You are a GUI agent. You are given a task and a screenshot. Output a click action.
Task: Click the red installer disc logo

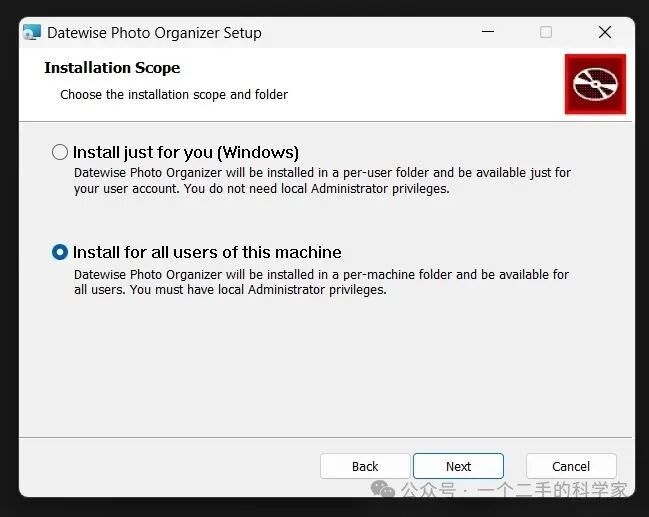(x=595, y=84)
